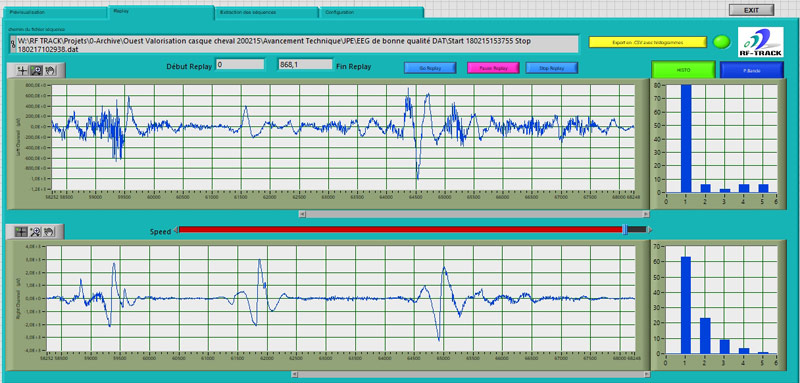Click the Début Replay input field

(x=240, y=65)
